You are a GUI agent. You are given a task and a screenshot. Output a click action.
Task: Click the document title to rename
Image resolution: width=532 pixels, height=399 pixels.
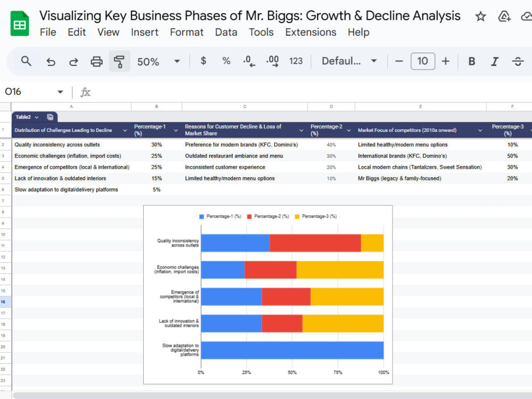(x=250, y=15)
